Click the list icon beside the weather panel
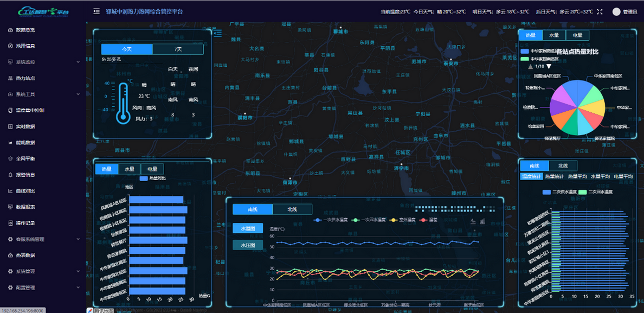 pos(218,34)
